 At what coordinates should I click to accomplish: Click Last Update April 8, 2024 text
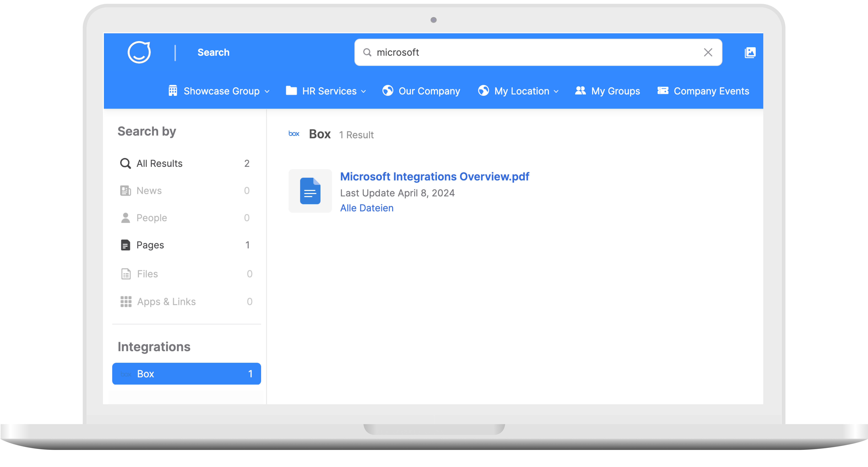point(397,193)
